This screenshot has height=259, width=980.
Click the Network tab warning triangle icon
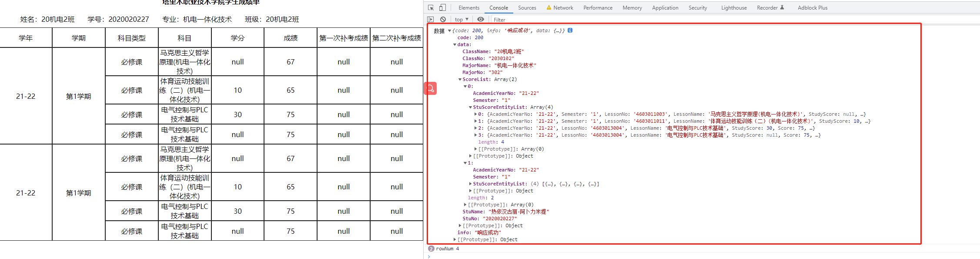click(x=549, y=8)
